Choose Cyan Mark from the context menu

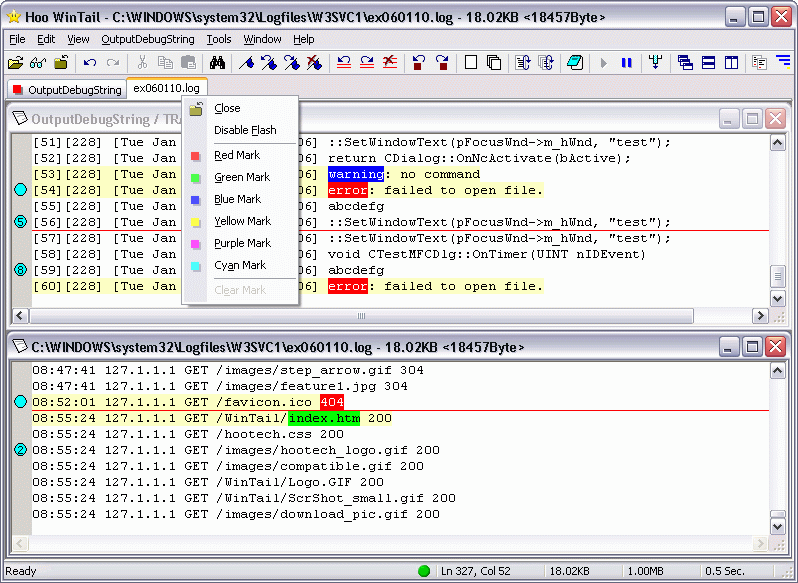(240, 265)
